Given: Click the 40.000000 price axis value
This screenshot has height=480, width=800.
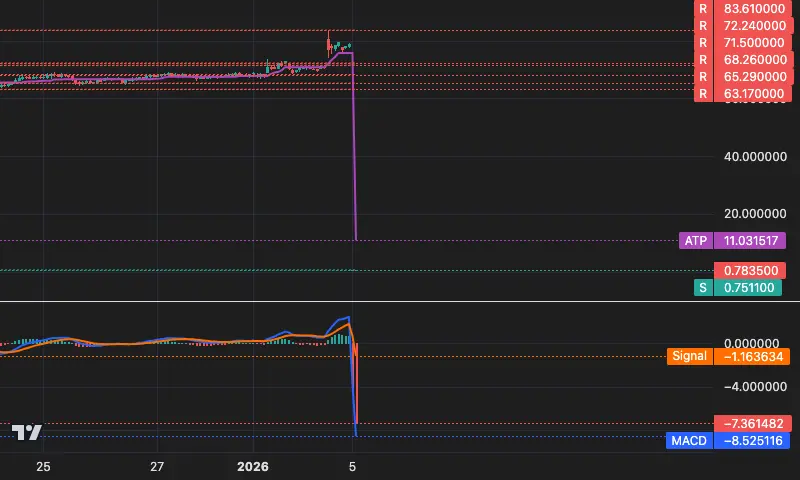Looking at the screenshot, I should [x=755, y=157].
